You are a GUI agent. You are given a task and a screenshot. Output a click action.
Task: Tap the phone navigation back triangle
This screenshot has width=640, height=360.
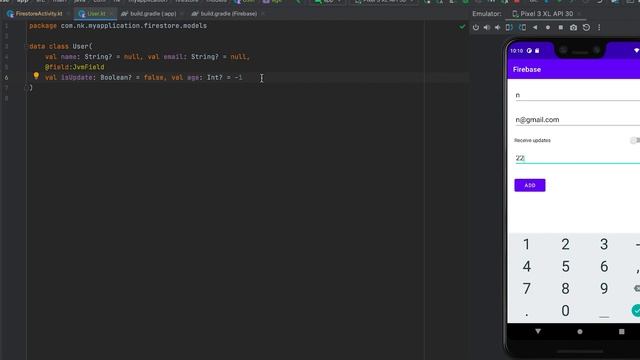click(538, 331)
